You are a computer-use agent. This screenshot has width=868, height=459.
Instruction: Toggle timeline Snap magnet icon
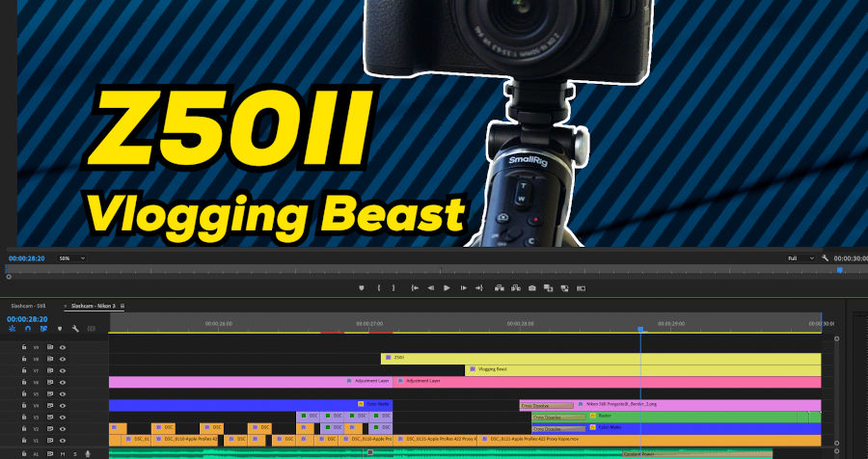(28, 329)
